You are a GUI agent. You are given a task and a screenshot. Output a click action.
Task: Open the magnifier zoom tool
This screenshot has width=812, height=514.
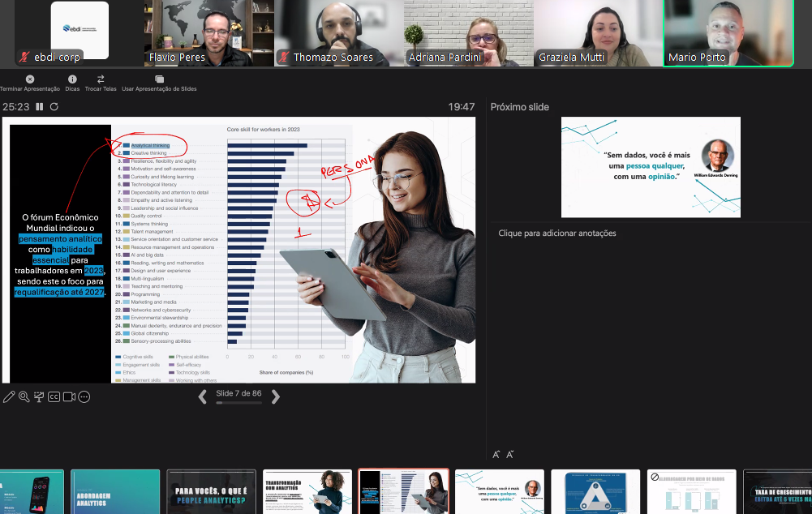point(24,397)
